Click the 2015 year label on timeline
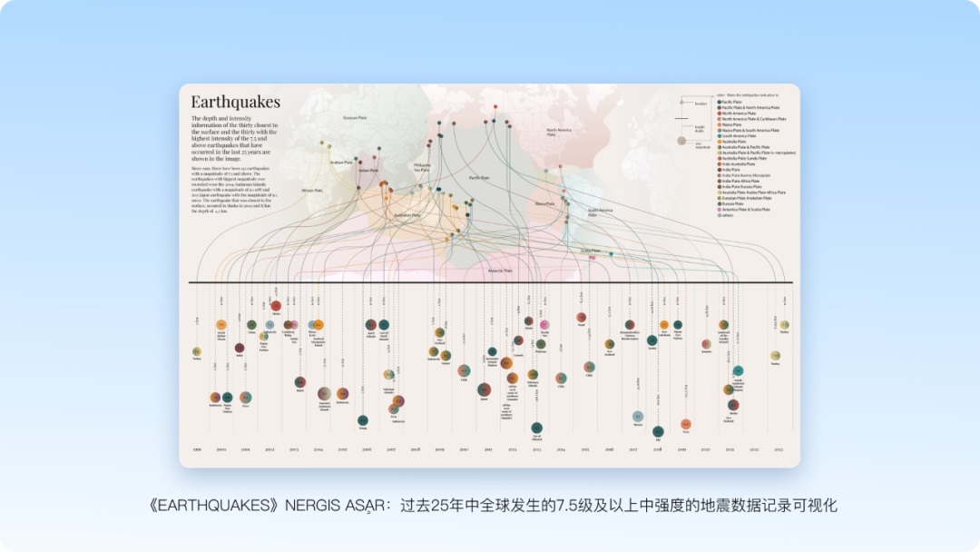The image size is (980, 552). pyautogui.click(x=585, y=449)
